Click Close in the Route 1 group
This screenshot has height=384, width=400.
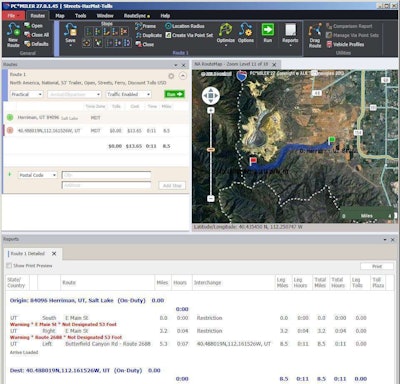click(x=145, y=44)
